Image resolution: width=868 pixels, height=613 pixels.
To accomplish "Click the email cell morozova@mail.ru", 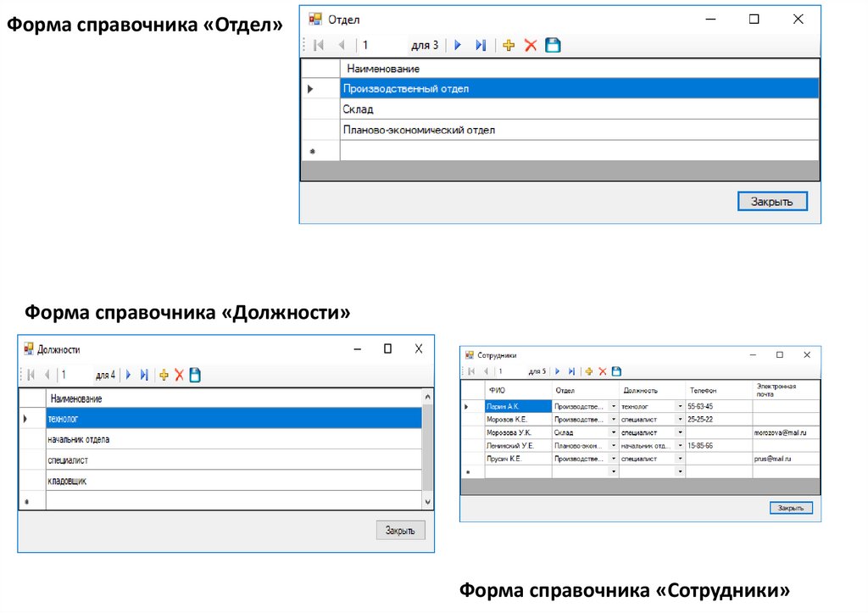I will (786, 432).
